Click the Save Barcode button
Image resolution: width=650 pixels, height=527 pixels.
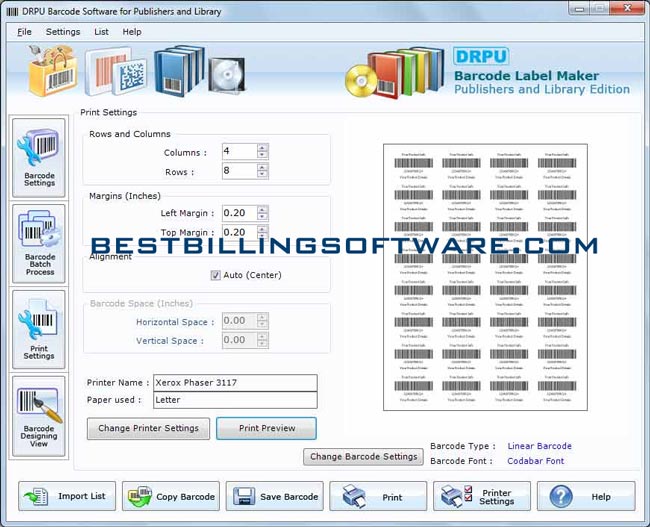point(274,496)
